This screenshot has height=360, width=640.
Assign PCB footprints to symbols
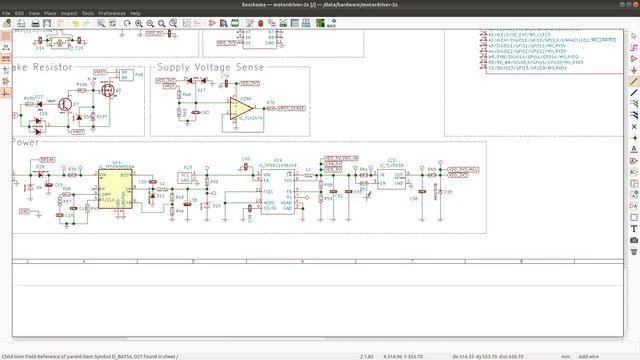pyautogui.click(x=272, y=23)
